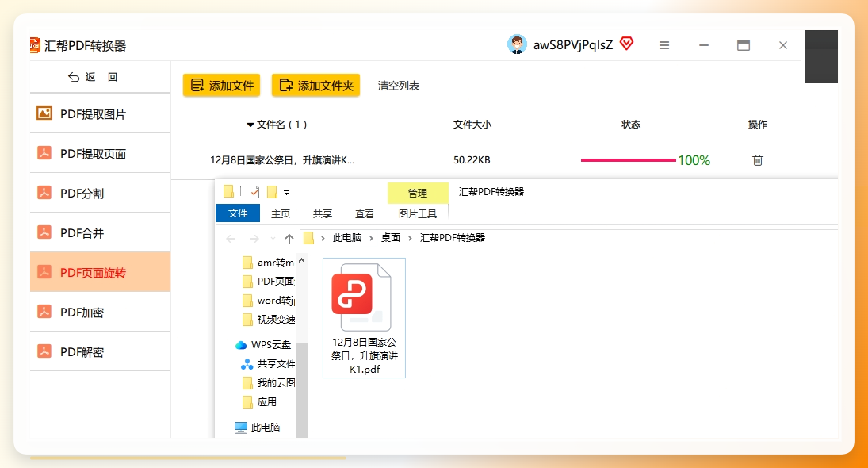Select the PDF合并 sidebar icon
The height and width of the screenshot is (468, 868).
[44, 232]
